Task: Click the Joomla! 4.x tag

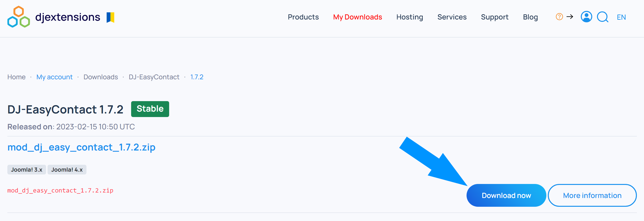Action: click(67, 169)
